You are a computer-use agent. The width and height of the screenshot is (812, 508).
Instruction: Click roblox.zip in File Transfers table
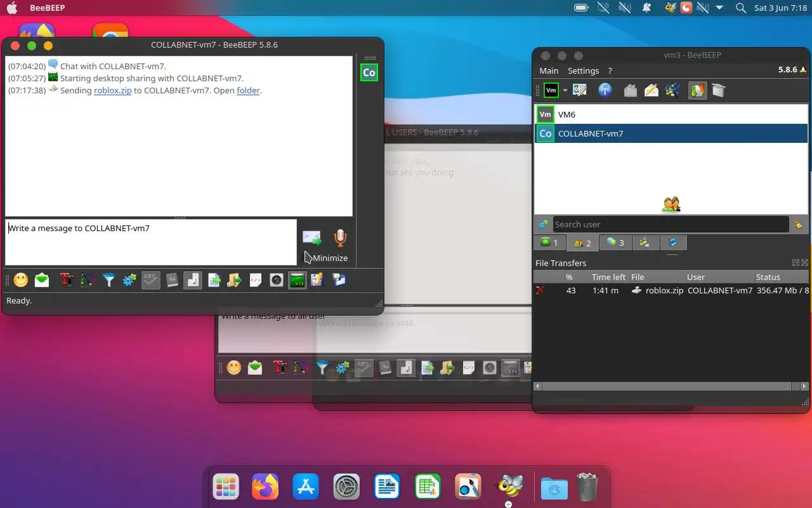click(664, 290)
